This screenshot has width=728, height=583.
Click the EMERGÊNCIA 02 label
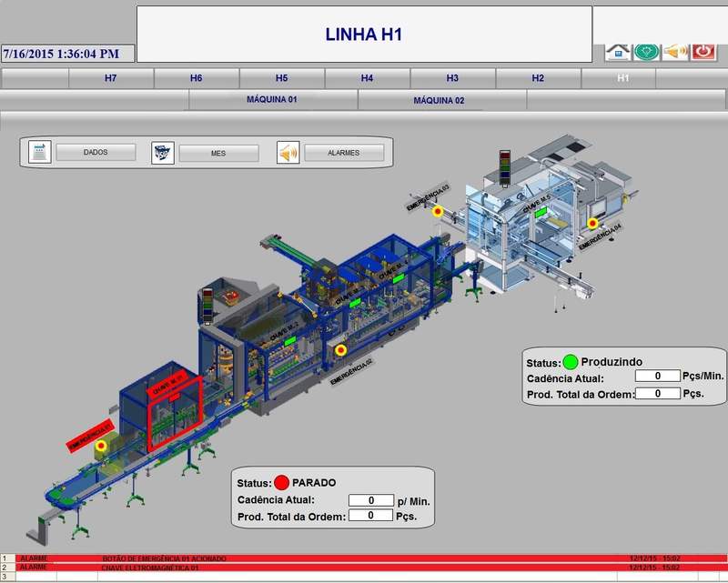tap(351, 371)
